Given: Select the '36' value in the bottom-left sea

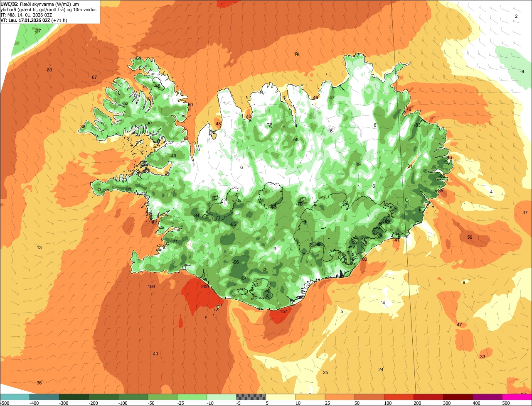Looking at the screenshot, I should 39,383.
